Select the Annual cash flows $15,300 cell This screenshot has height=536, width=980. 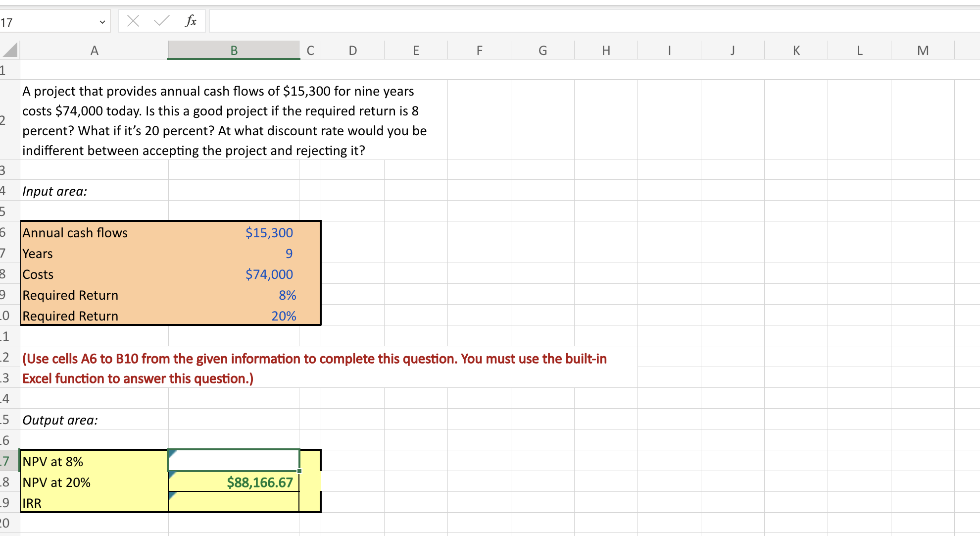point(234,233)
